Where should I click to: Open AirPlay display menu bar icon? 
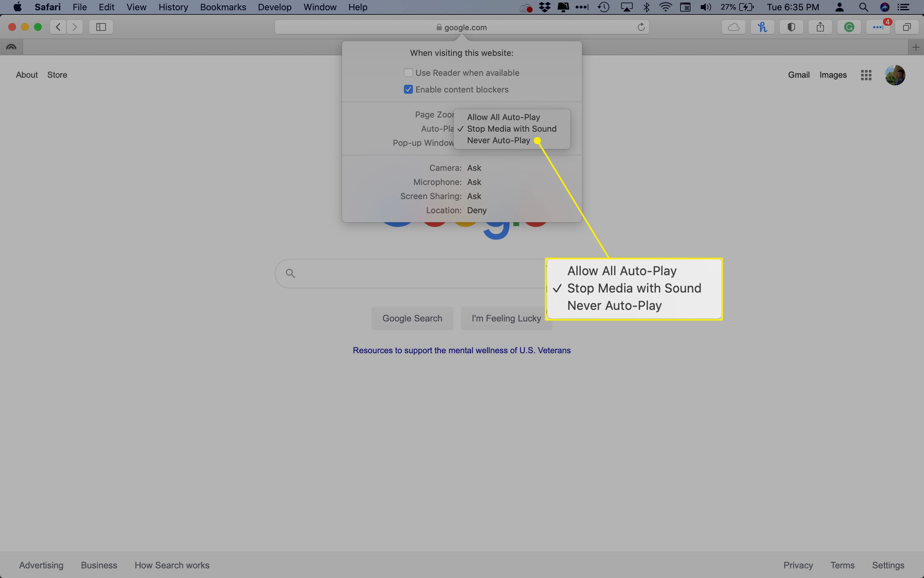click(627, 7)
